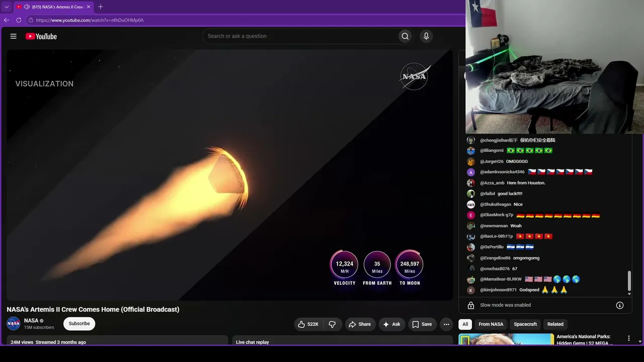Click the username @ShukuReagan in chat
This screenshot has width=644, height=362.
pyautogui.click(x=496, y=205)
